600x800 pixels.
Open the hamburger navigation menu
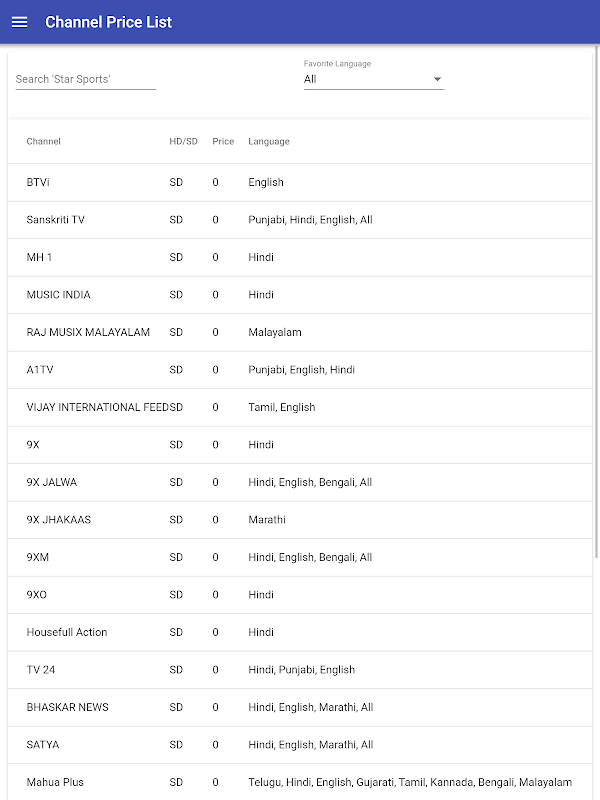(19, 22)
